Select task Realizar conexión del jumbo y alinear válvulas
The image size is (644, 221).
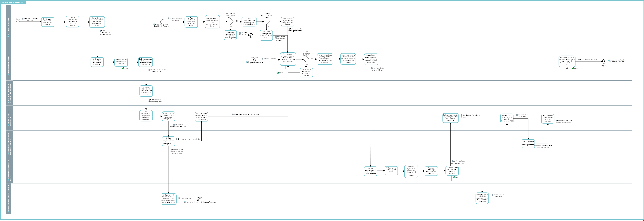tap(325, 59)
